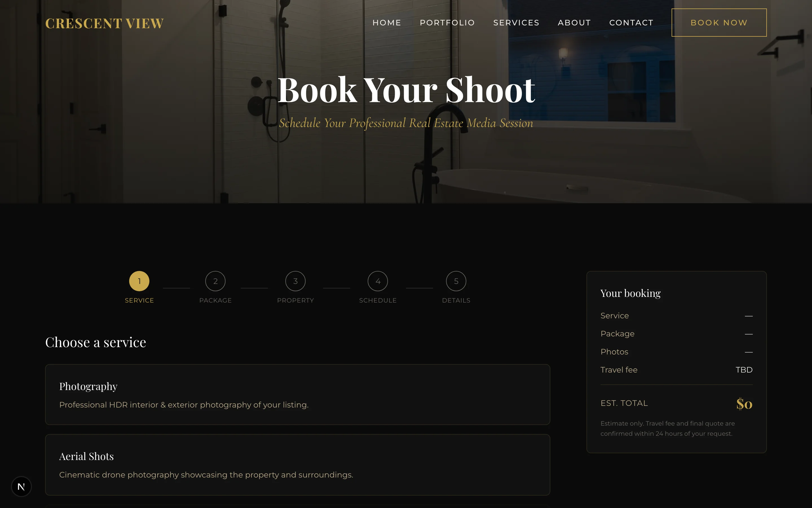Click the Crescent View logo
812x508 pixels.
point(104,23)
